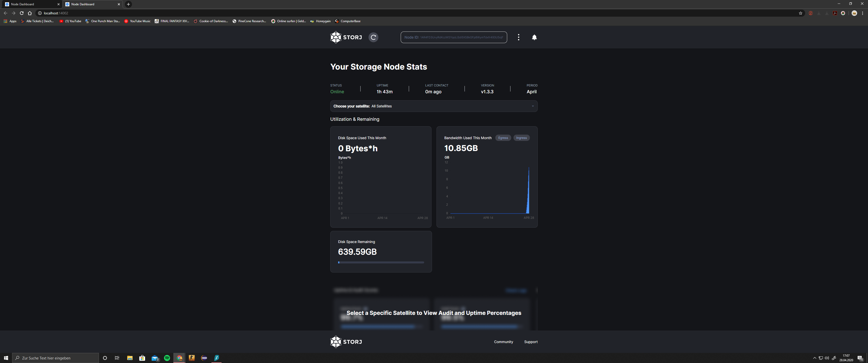Click the Storj logo in the footer
Viewport: 868px width, 363px height.
point(346,342)
